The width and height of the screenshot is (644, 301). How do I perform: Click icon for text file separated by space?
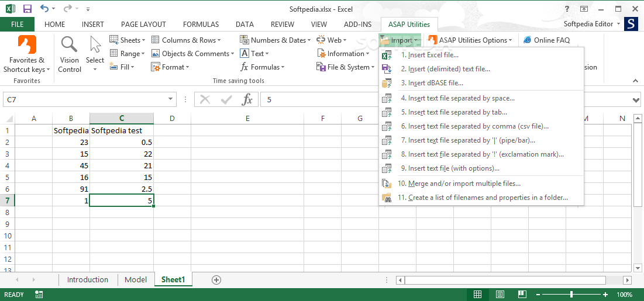(x=387, y=98)
